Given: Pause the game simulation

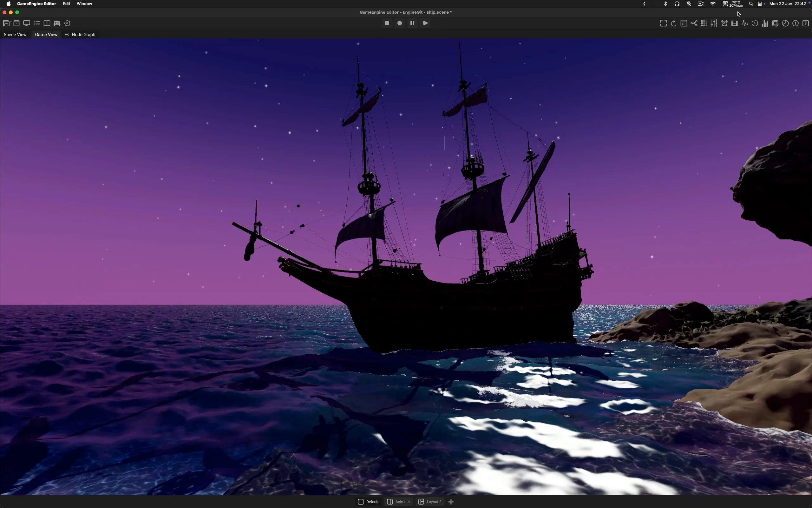Looking at the screenshot, I should coord(412,23).
